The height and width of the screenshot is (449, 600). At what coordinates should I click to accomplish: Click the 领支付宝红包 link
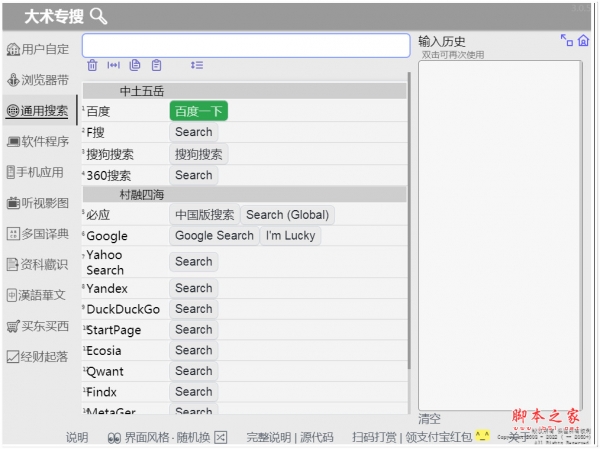coord(439,437)
